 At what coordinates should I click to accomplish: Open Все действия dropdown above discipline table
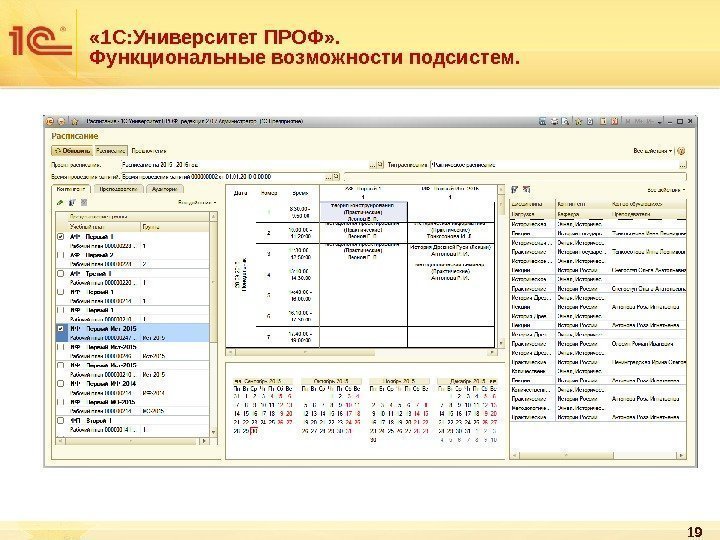tap(667, 190)
